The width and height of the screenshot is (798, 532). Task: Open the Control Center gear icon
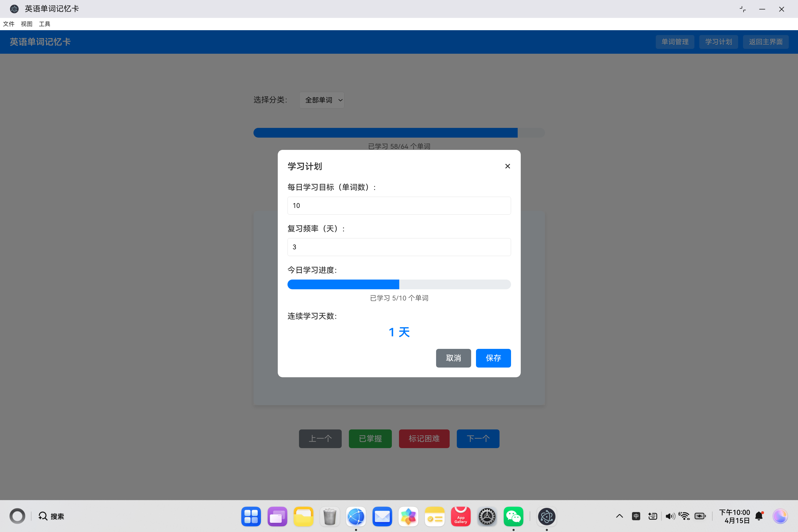click(487, 516)
